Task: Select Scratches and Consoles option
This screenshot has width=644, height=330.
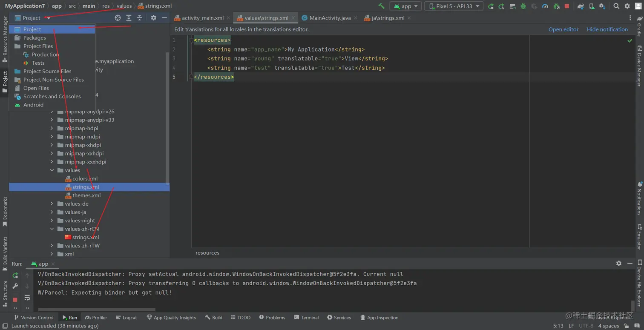Action: [x=52, y=96]
